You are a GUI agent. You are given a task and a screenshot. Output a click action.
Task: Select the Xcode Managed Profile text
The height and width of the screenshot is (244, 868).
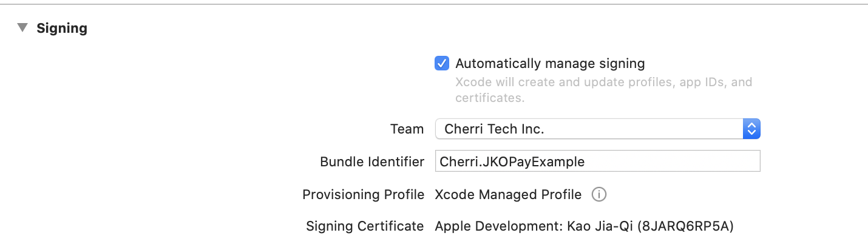[508, 195]
